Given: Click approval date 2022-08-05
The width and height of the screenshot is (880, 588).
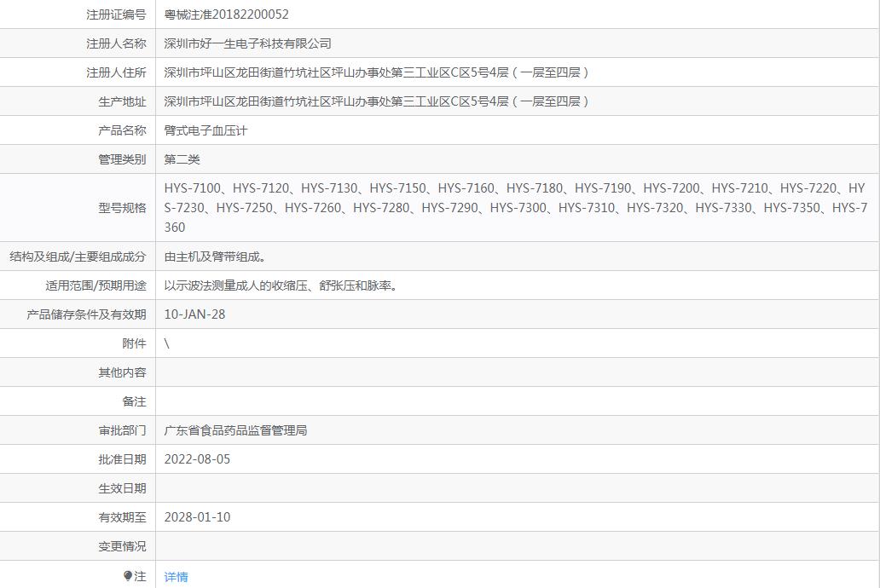Looking at the screenshot, I should [197, 459].
